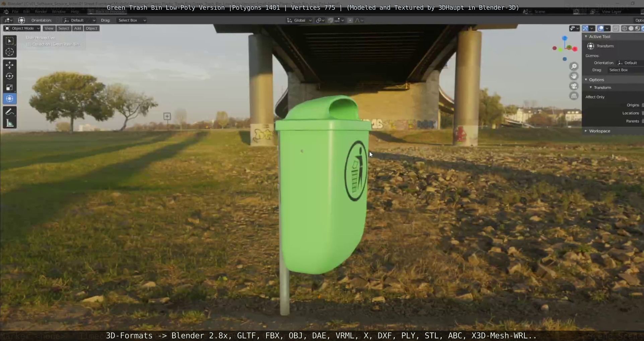The width and height of the screenshot is (644, 341).
Task: Switch perspective/orthographic grid icon
Action: point(574,96)
